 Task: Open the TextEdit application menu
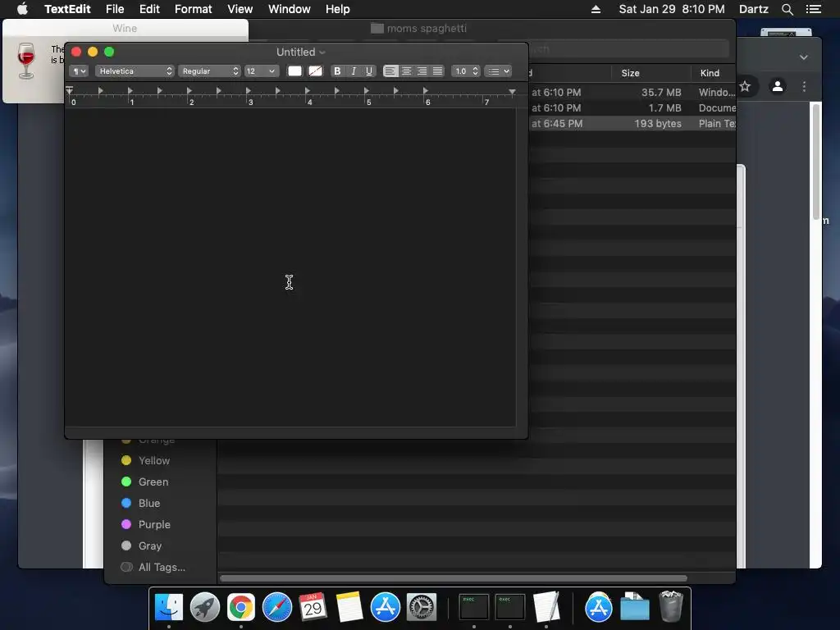(x=67, y=9)
